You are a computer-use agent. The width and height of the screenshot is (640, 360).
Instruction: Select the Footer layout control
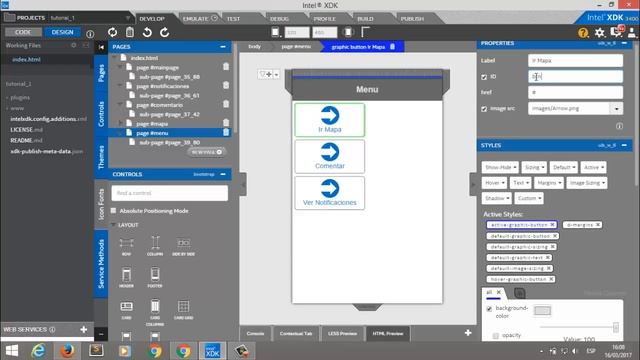tap(155, 278)
